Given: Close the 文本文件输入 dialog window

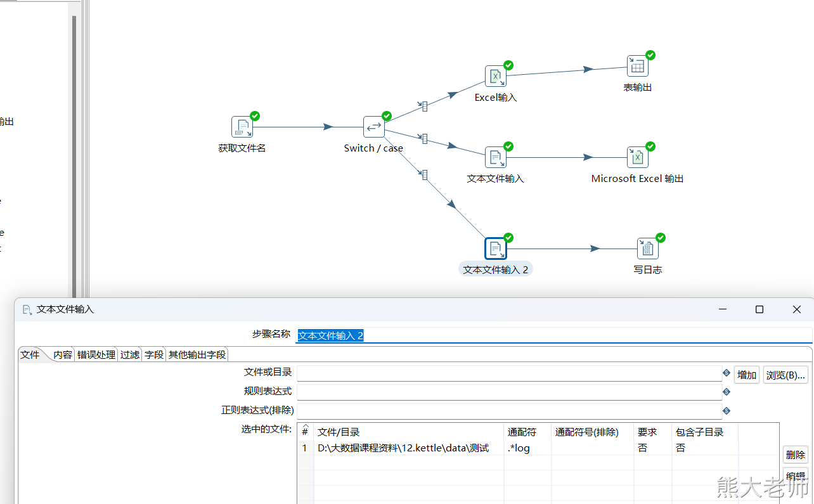Looking at the screenshot, I should click(797, 309).
